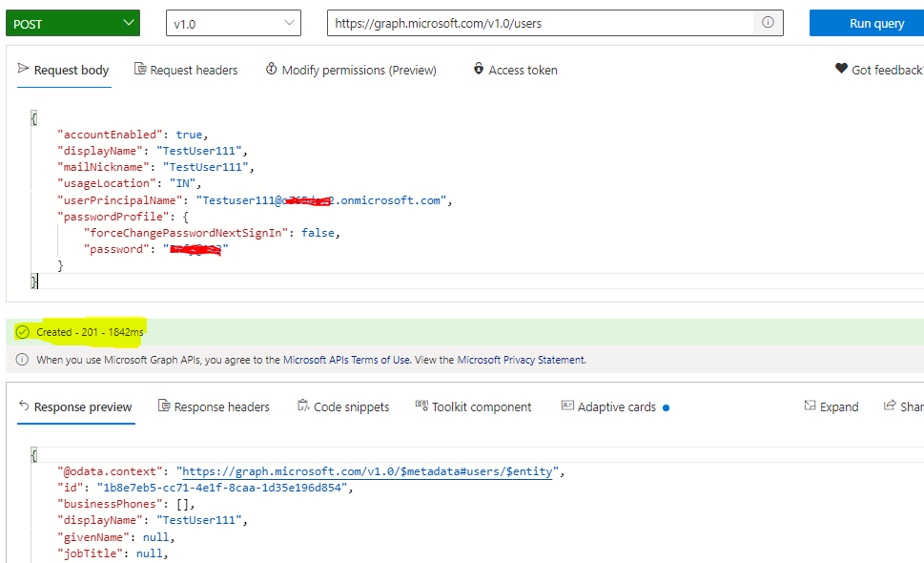Open the v1.0 API version dropdown

coord(234,24)
